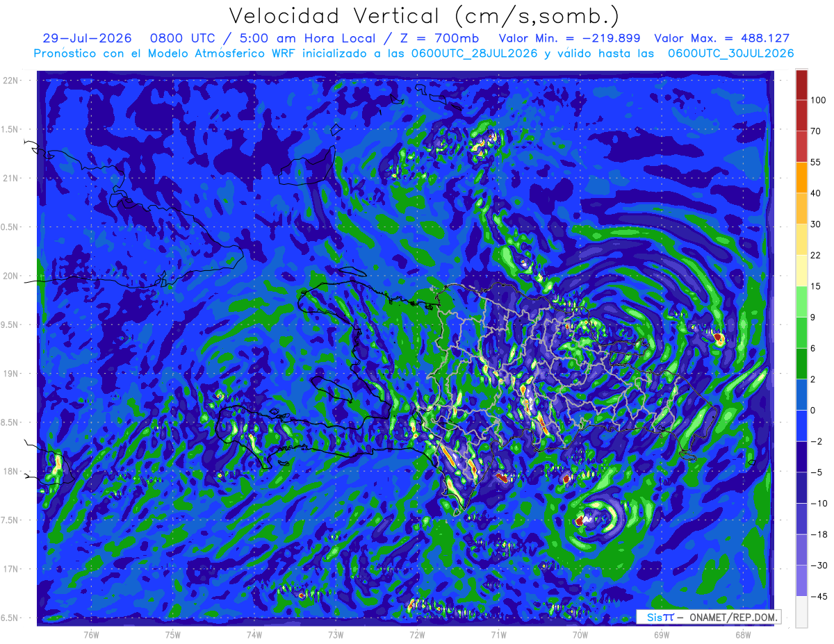This screenshot has width=834, height=644.
Task: Click the light green colorbar segment between 9 and 15
Action: (x=801, y=302)
